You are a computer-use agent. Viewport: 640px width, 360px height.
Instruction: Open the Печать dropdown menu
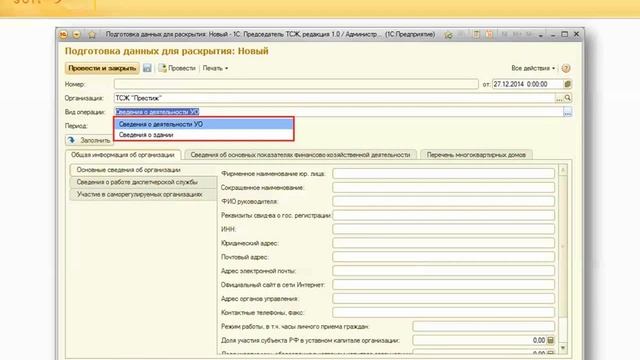tap(215, 68)
